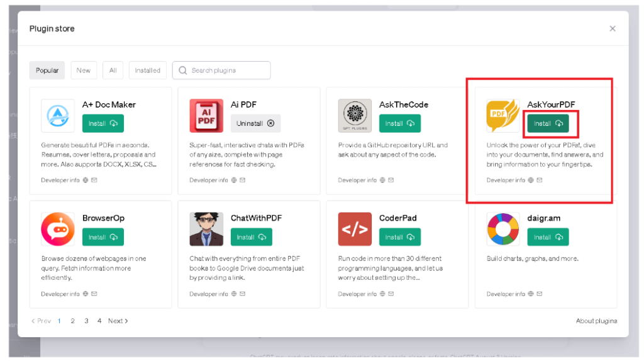Install the A+ Doc Maker plugin

tap(103, 123)
